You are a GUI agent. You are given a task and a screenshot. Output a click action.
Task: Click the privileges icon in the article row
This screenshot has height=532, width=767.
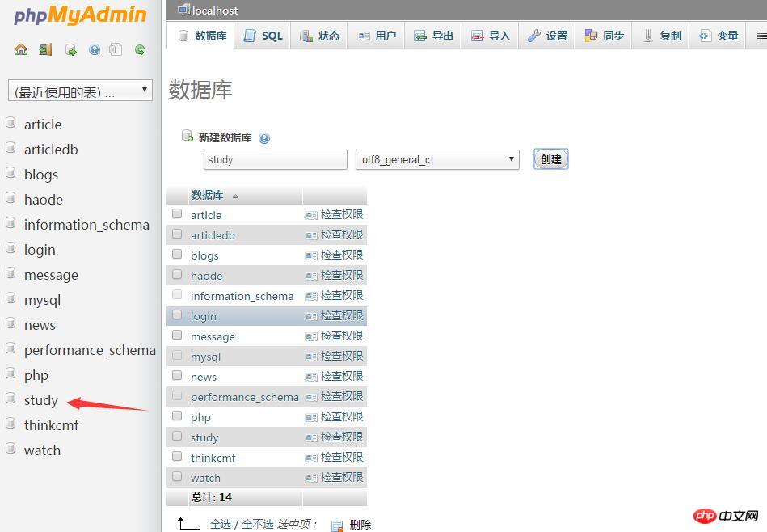tap(311, 215)
